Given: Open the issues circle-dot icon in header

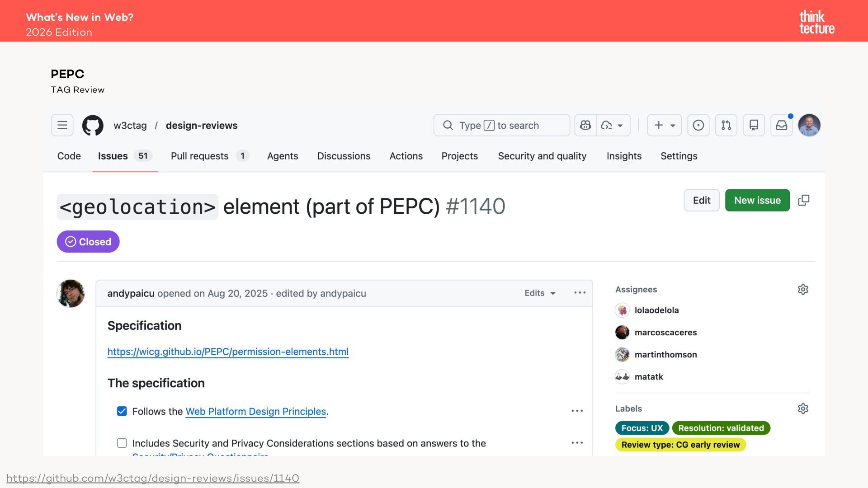Looking at the screenshot, I should pos(698,125).
